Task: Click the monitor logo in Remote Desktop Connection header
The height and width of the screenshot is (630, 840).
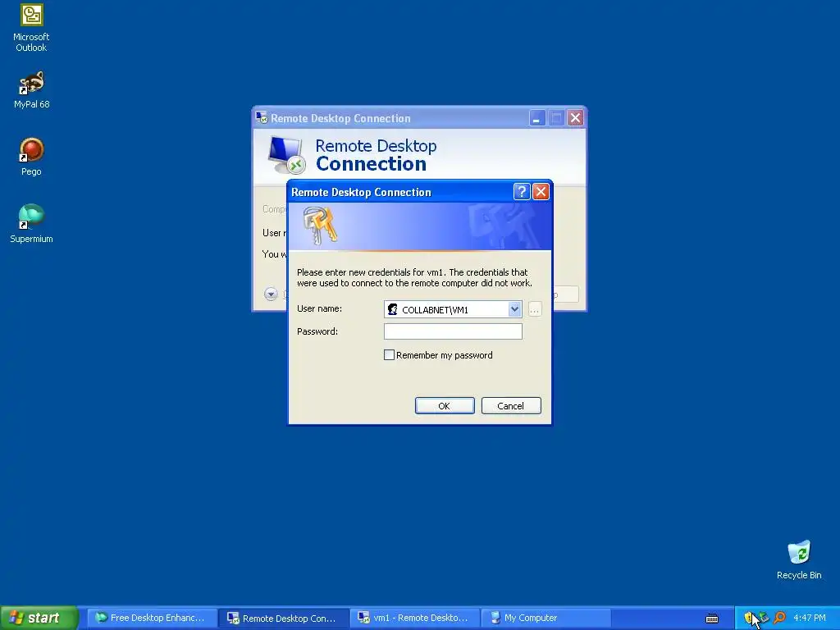Action: [x=286, y=155]
